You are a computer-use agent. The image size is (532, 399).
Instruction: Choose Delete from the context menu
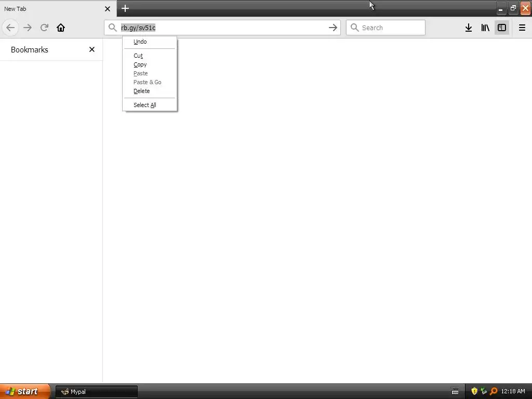pyautogui.click(x=150, y=91)
